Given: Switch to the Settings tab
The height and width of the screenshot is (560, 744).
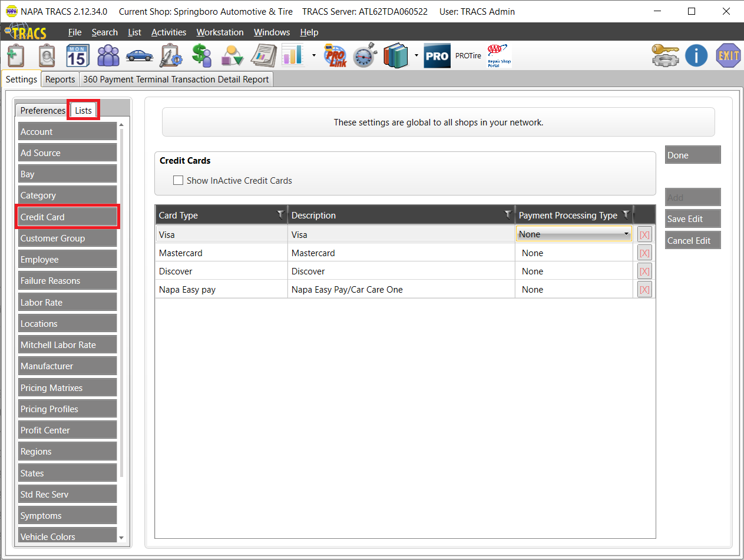Looking at the screenshot, I should click(21, 79).
